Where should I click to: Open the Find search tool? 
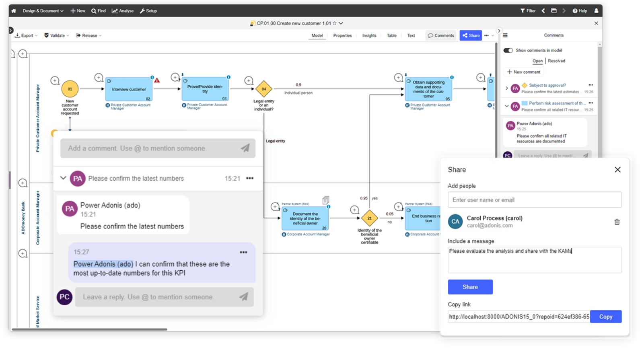[x=98, y=11]
